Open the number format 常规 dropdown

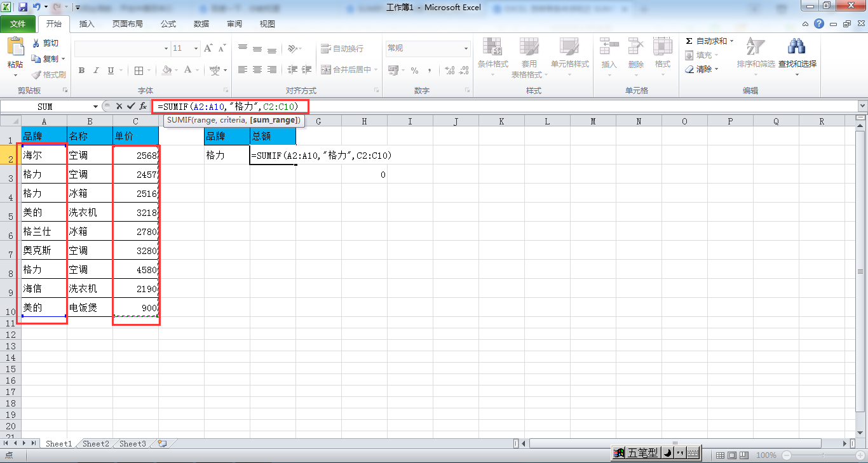point(466,48)
